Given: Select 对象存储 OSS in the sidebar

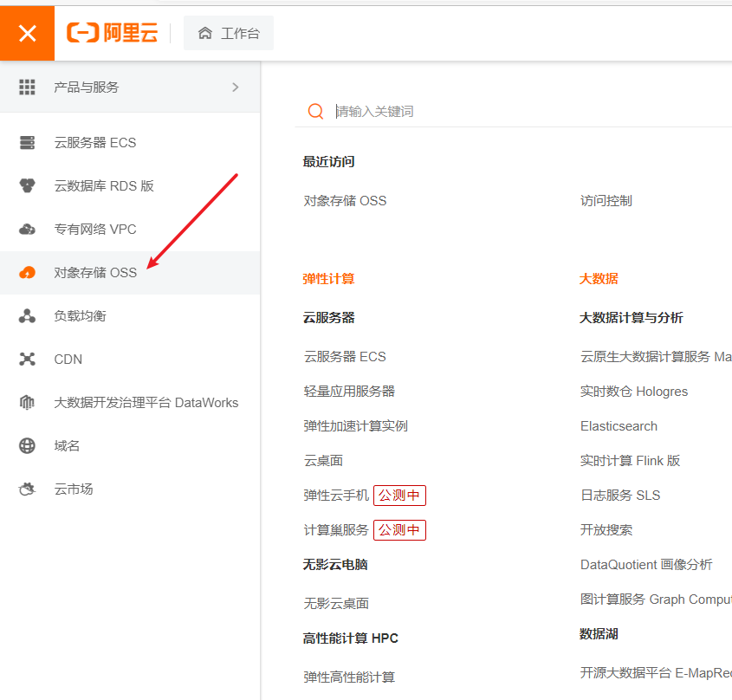Looking at the screenshot, I should point(95,273).
